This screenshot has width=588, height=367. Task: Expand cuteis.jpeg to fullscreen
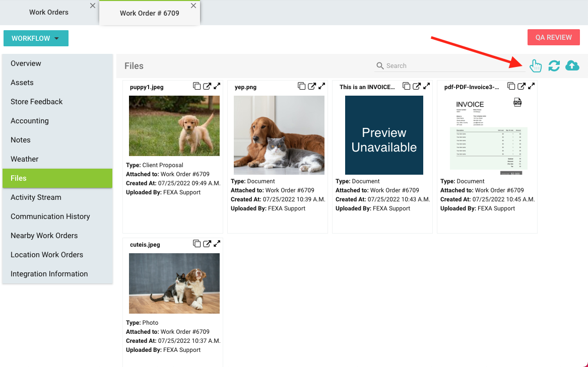tap(217, 244)
